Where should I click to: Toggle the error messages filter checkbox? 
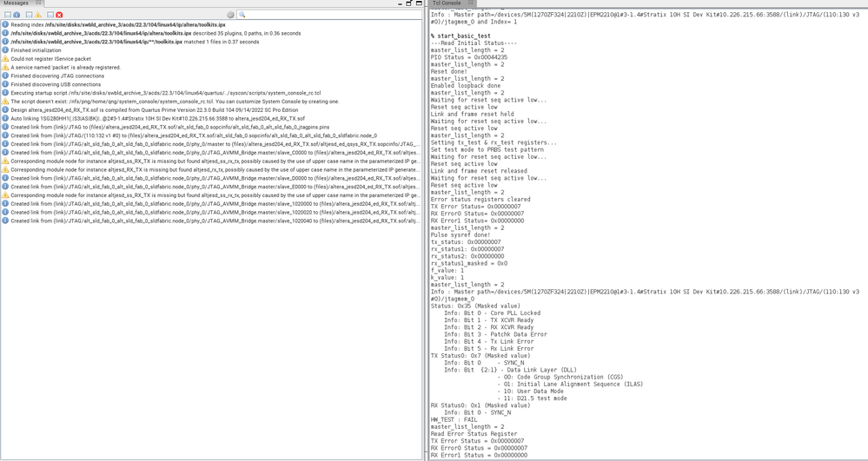click(x=50, y=15)
